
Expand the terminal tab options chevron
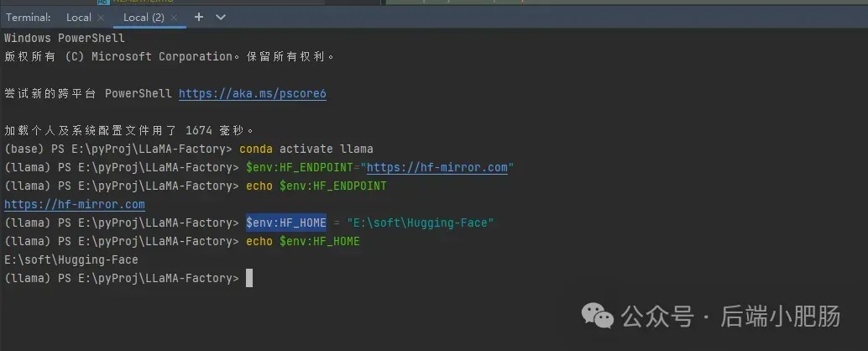tap(221, 17)
